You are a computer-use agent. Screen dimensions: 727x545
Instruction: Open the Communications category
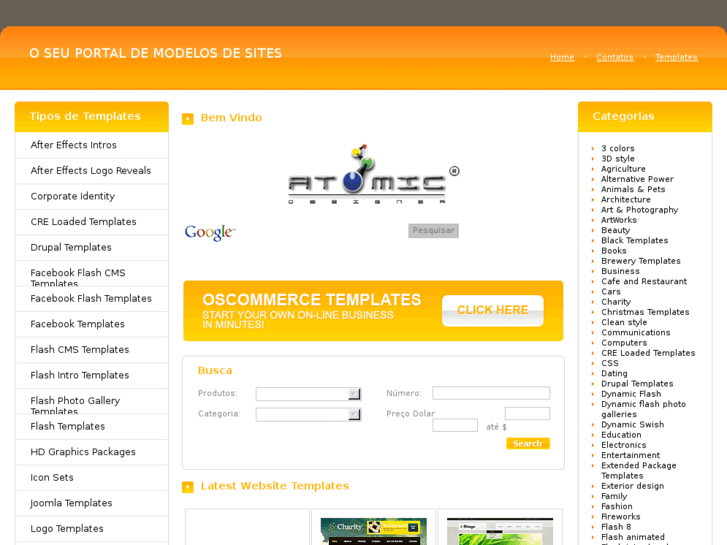636,333
